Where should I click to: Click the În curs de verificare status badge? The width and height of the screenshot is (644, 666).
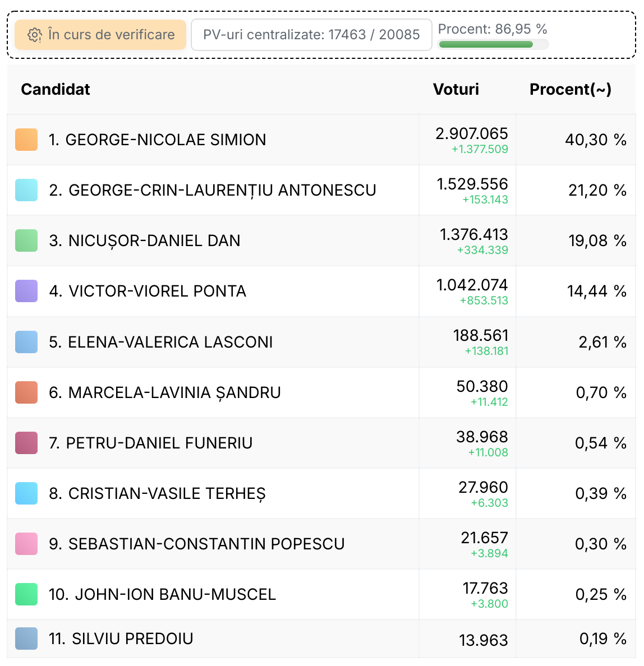click(100, 35)
